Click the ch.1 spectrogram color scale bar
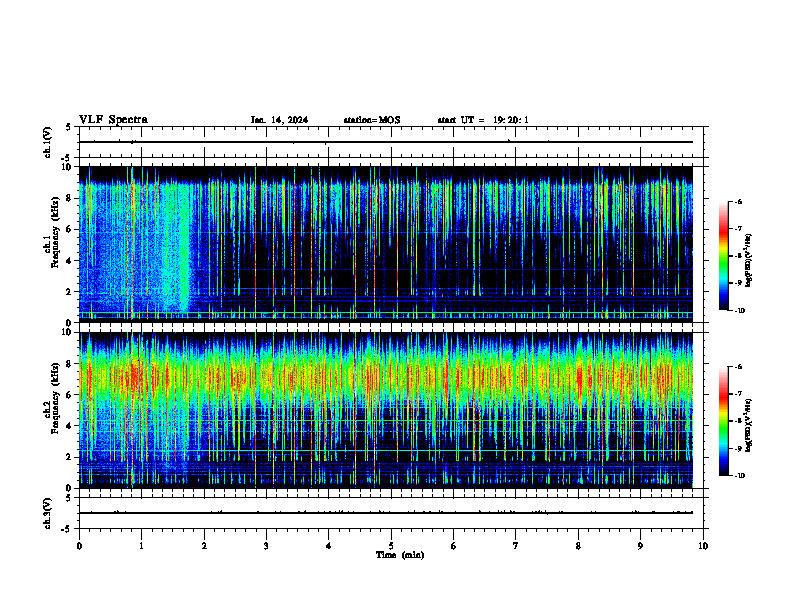 coord(724,256)
